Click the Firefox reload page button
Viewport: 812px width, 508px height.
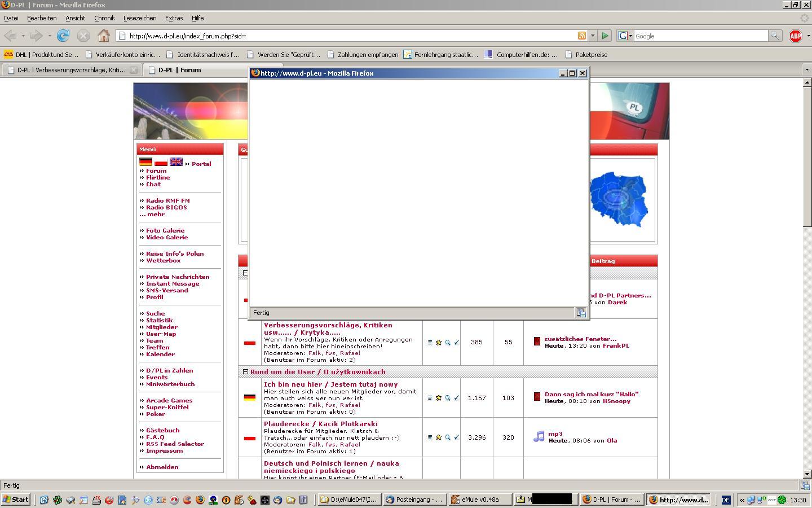click(63, 36)
